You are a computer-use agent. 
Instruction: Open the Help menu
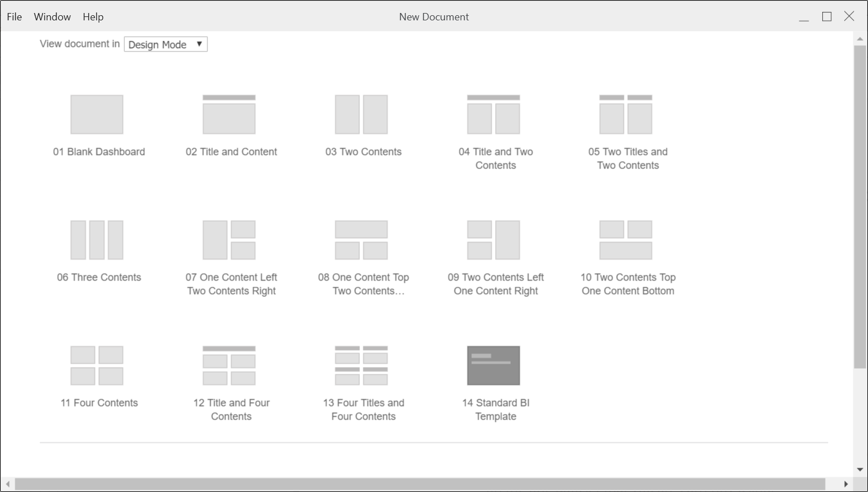(93, 17)
